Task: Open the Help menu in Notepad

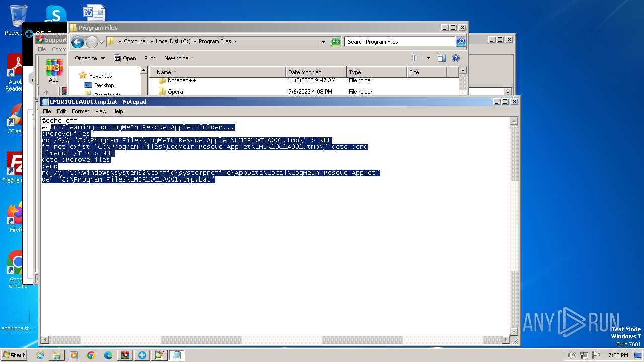Action: (117, 111)
